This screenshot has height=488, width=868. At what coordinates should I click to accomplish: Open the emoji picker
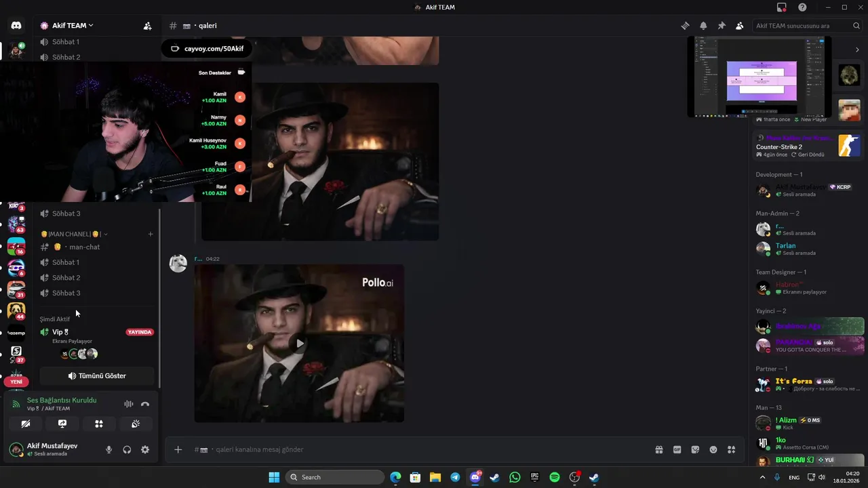point(713,449)
